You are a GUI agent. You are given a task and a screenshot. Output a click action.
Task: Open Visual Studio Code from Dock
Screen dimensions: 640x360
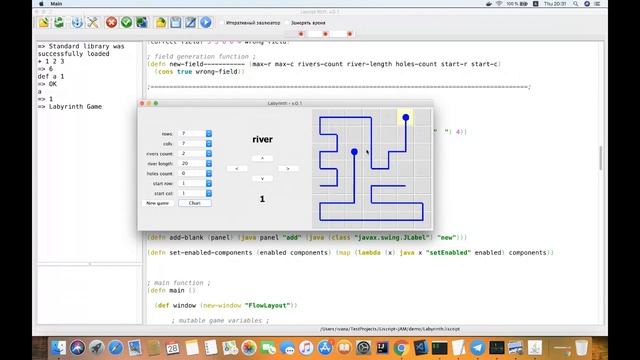[420, 348]
